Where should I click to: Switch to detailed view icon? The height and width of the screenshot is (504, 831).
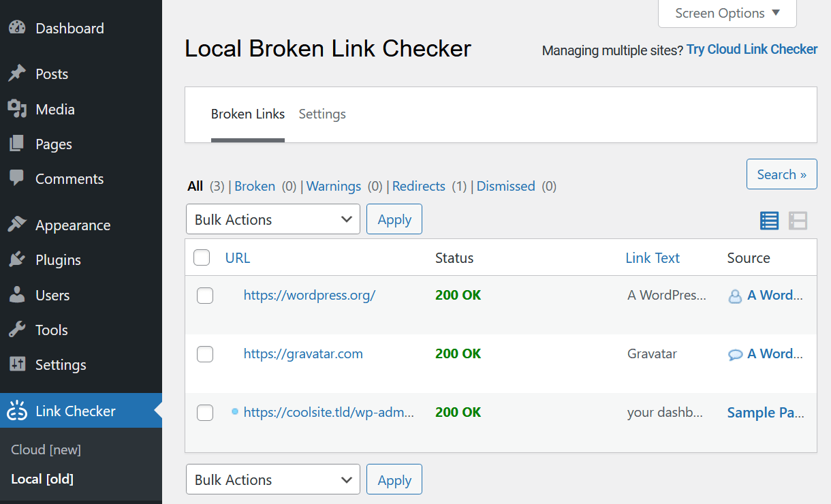[798, 221]
